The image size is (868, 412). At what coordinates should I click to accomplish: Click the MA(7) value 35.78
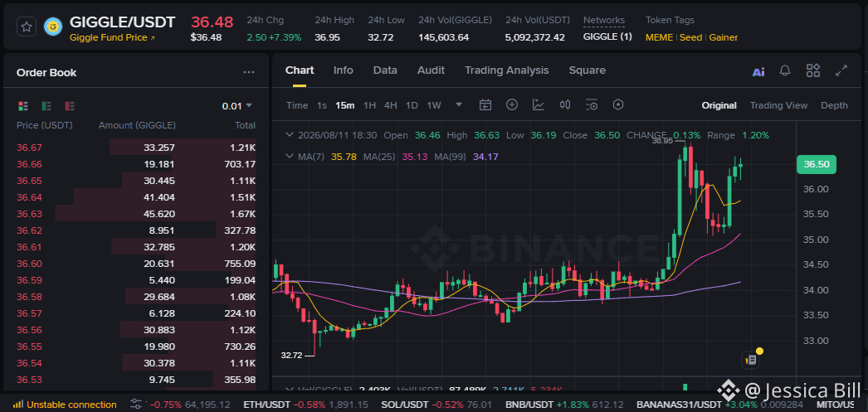tap(344, 157)
